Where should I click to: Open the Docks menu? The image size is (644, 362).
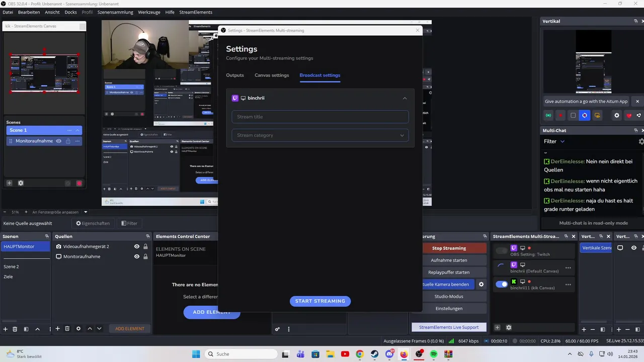(x=70, y=12)
